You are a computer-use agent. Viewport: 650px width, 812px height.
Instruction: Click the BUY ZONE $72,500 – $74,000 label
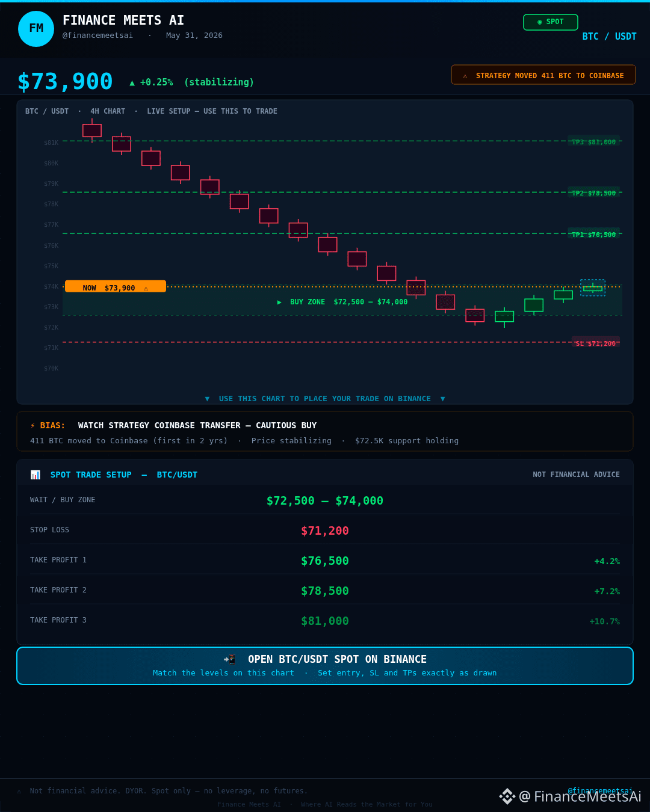point(342,302)
